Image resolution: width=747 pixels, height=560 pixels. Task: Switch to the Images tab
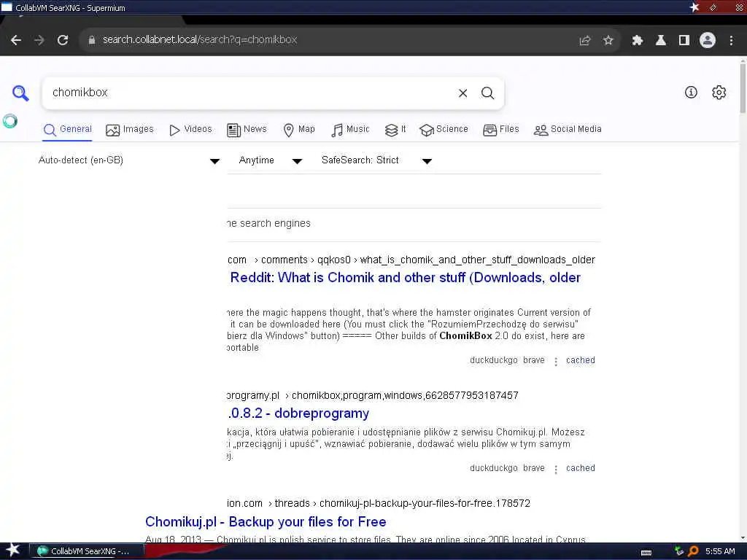coord(130,130)
